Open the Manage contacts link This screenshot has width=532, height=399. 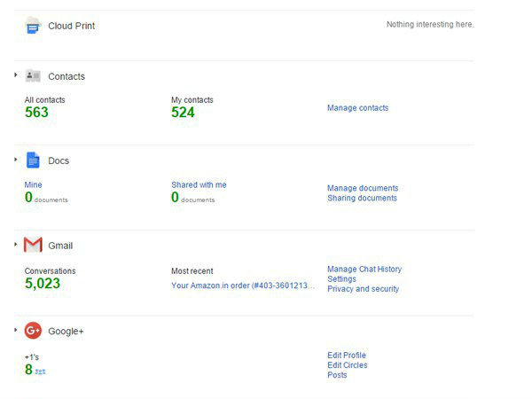357,108
